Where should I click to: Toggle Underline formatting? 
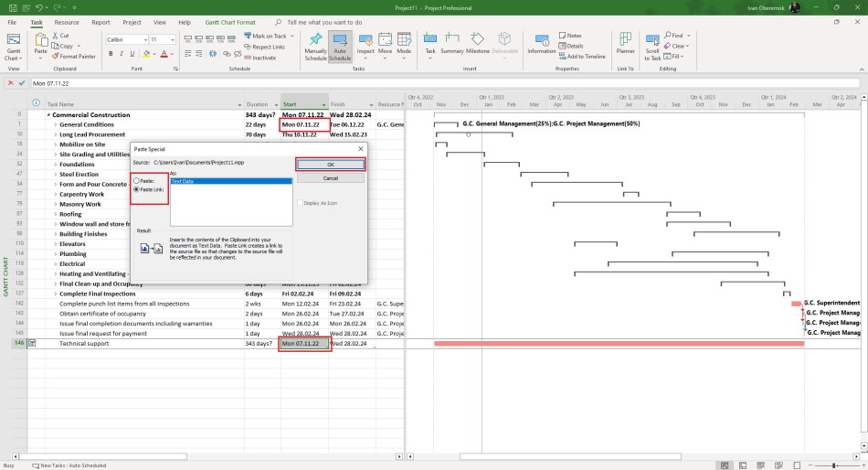(132, 54)
